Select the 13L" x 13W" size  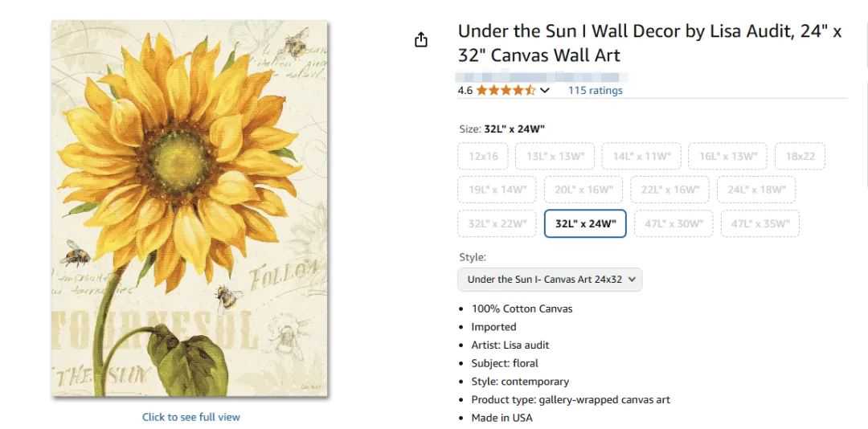click(x=555, y=156)
